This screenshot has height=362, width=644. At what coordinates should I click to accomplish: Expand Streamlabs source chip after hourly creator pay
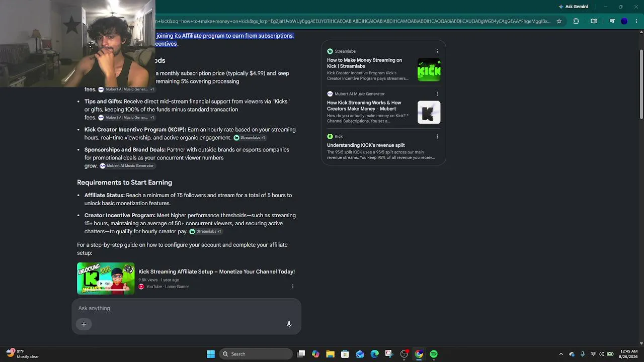pos(205,232)
